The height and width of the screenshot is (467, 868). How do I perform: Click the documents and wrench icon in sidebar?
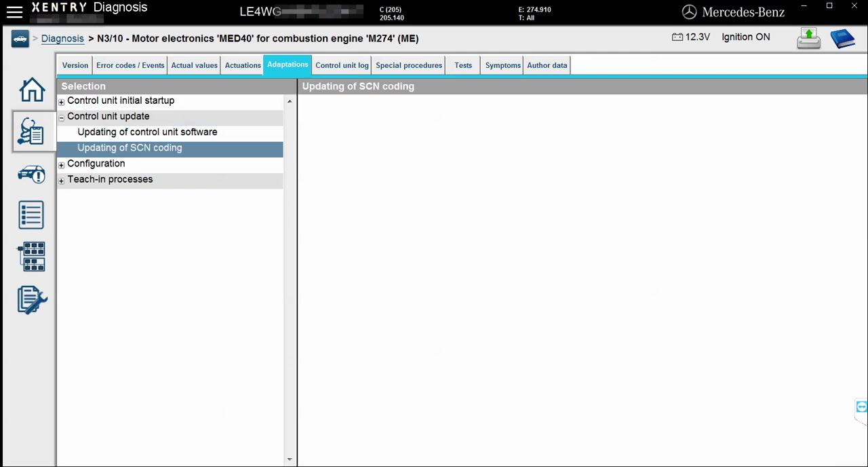tap(31, 299)
